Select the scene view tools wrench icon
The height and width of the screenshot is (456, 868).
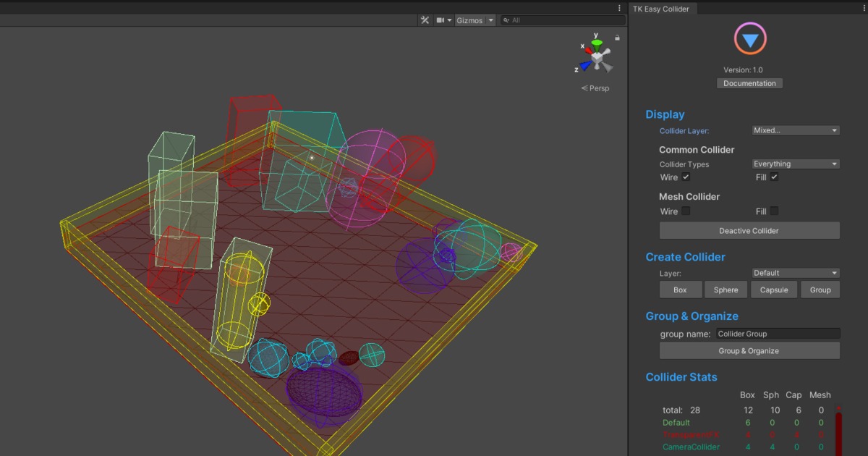click(x=425, y=20)
